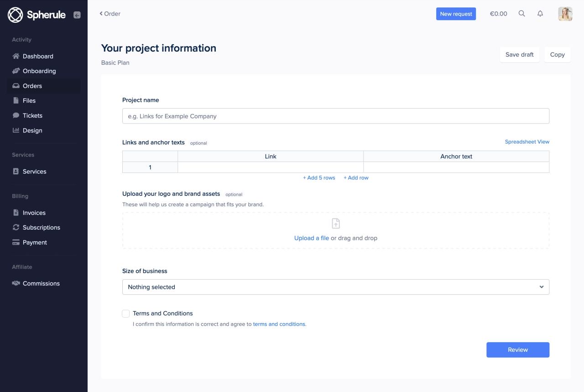Tick the Terms and Conditions checkbox
This screenshot has height=392, width=584.
pyautogui.click(x=126, y=314)
